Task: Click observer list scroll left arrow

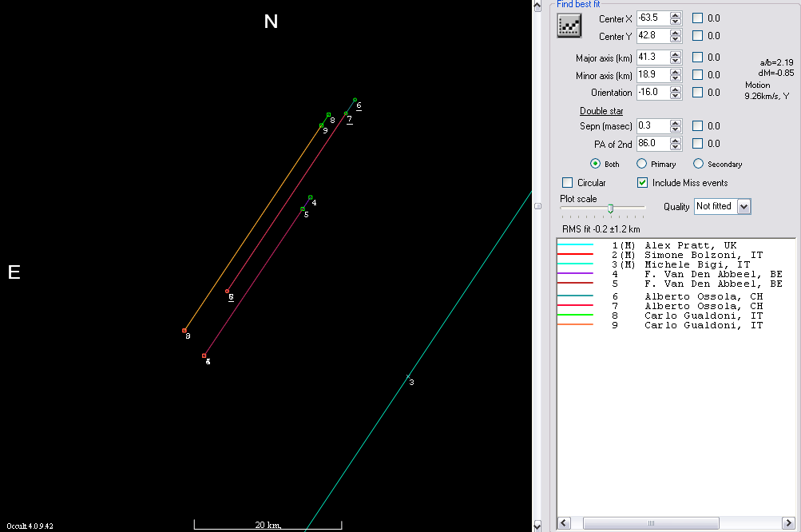Action: click(564, 522)
